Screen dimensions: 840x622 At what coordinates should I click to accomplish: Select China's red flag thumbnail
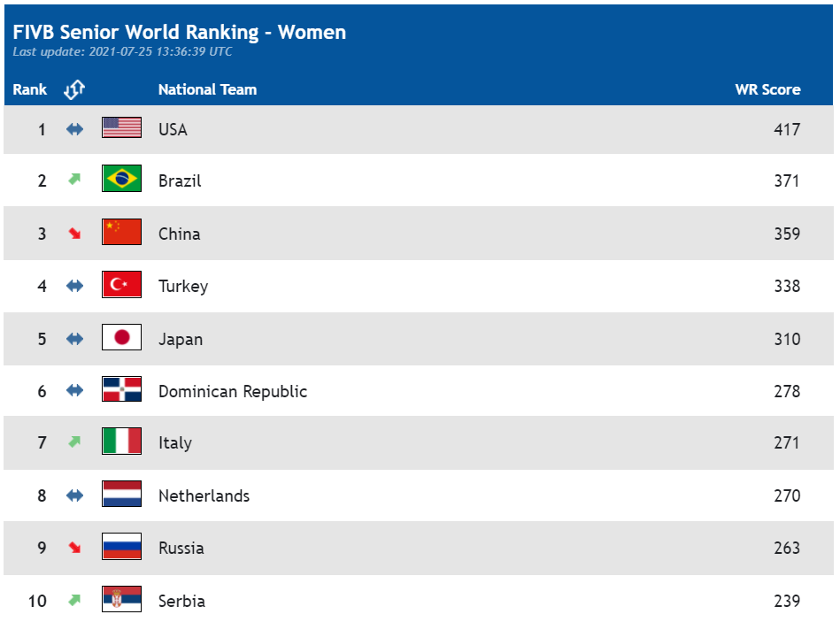coord(121,232)
